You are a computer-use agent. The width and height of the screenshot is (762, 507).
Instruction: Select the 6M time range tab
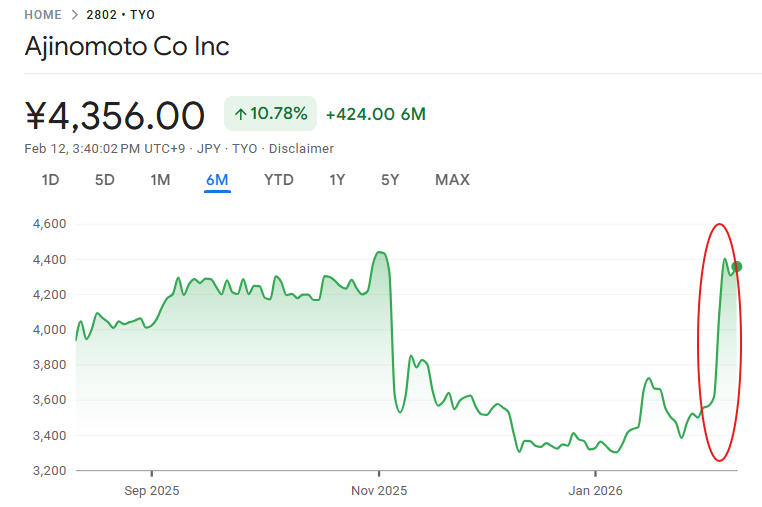point(217,180)
